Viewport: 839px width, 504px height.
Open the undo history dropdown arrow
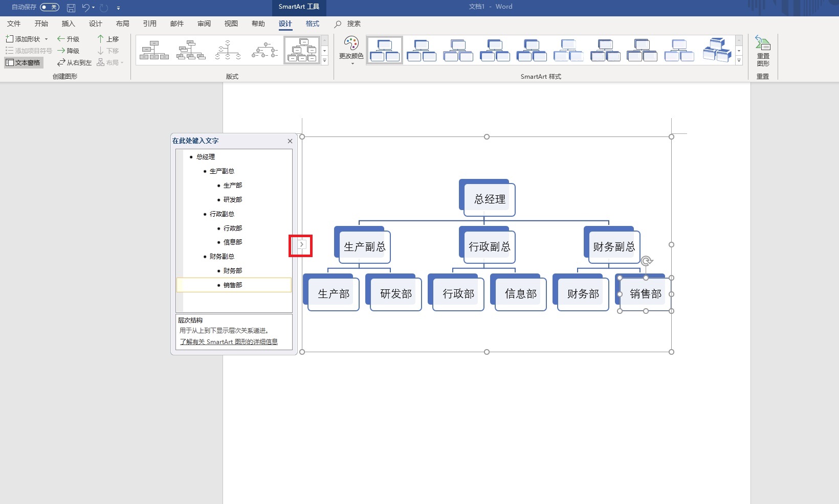click(94, 8)
